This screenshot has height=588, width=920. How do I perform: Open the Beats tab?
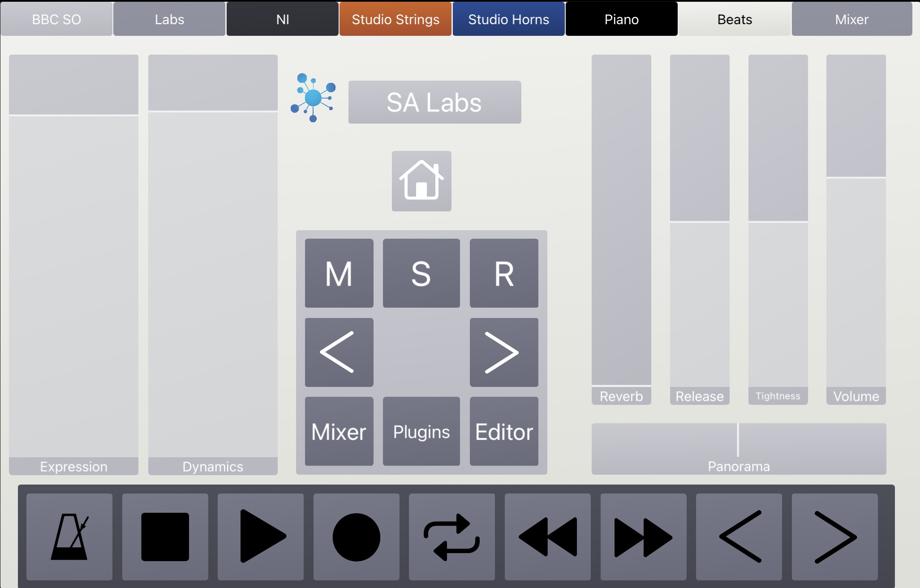(735, 19)
